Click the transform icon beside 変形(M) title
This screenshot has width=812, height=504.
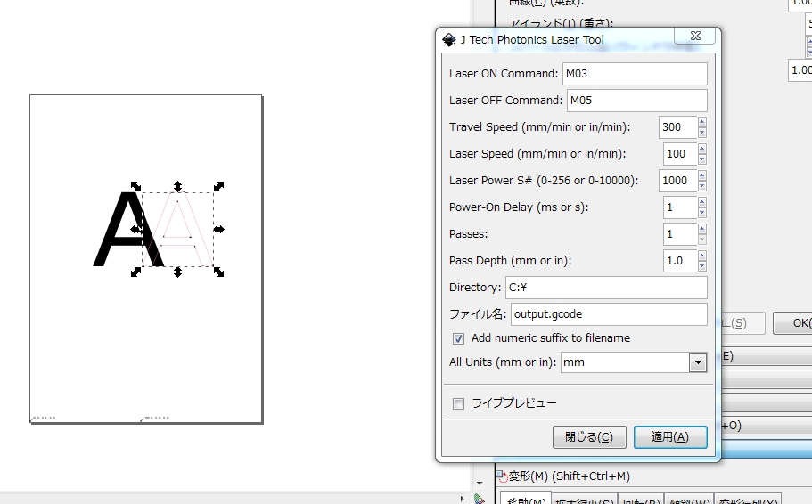[x=501, y=476]
